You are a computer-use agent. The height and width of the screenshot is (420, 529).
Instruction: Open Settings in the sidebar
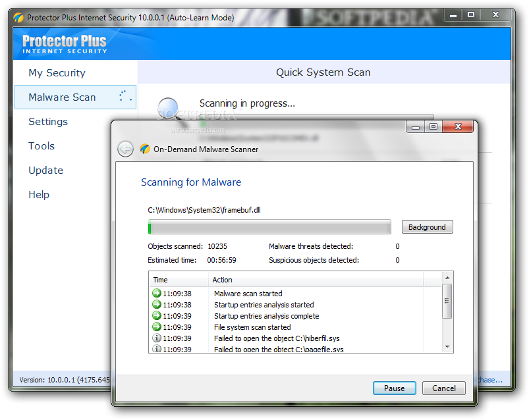pos(48,121)
